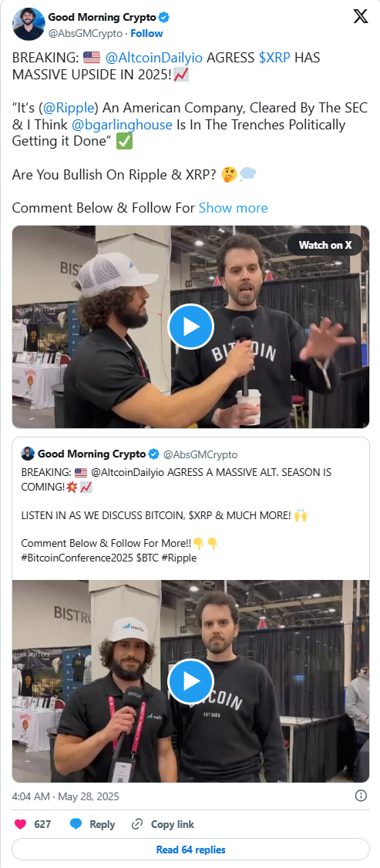Click the Watch on X button

(x=325, y=245)
